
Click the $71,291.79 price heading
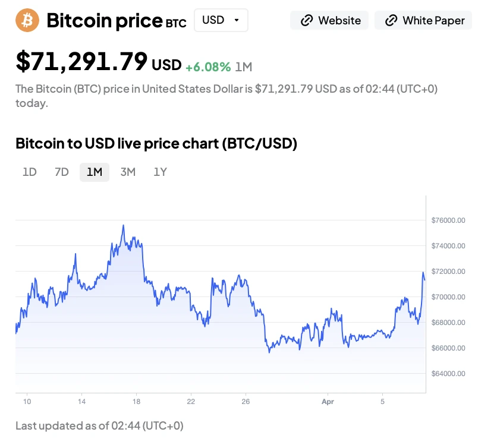(81, 61)
